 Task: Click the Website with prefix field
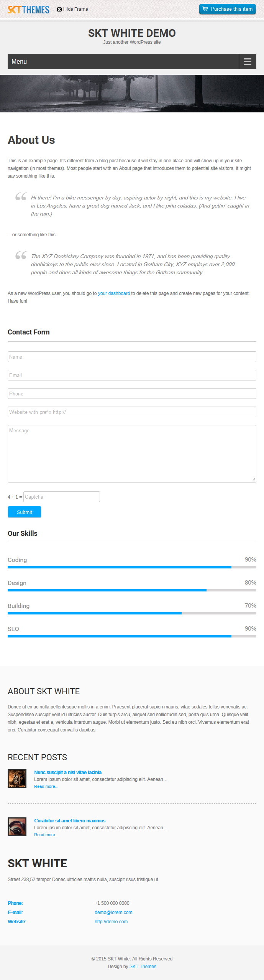click(x=132, y=412)
